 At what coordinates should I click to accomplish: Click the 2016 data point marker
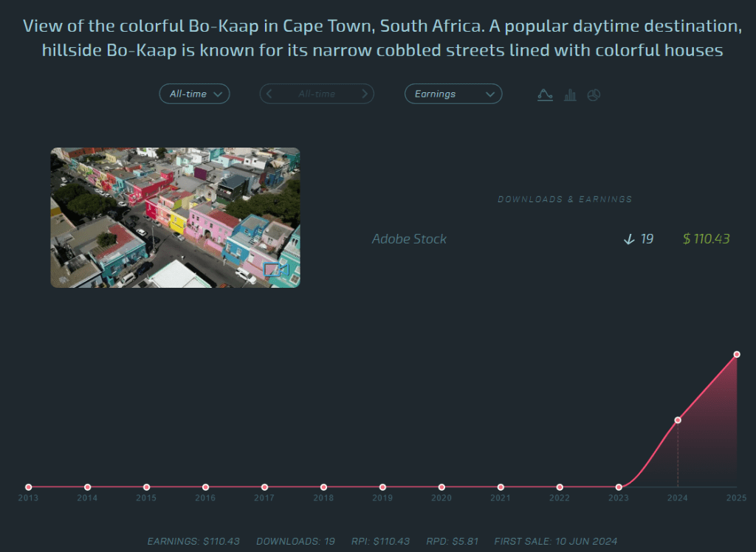205,487
